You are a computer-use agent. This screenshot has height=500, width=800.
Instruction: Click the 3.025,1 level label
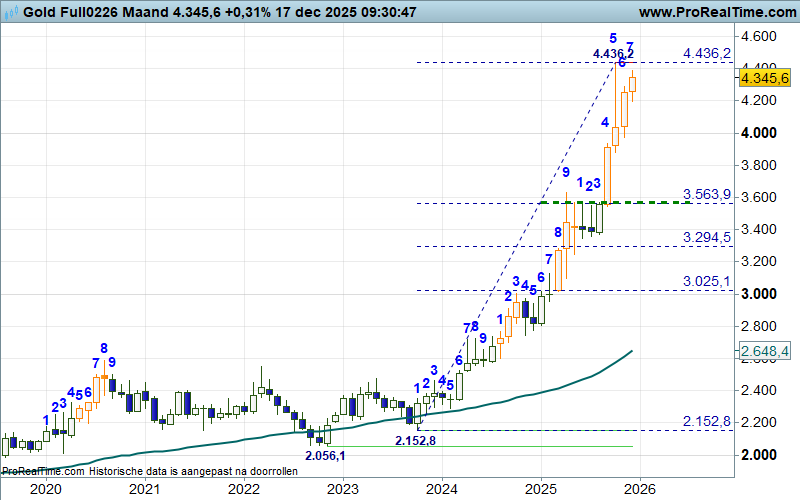coord(708,281)
